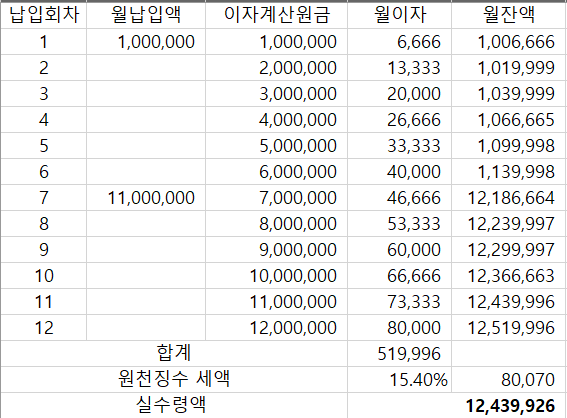Click balance cell 1,039,999
567x418 pixels.
point(509,94)
